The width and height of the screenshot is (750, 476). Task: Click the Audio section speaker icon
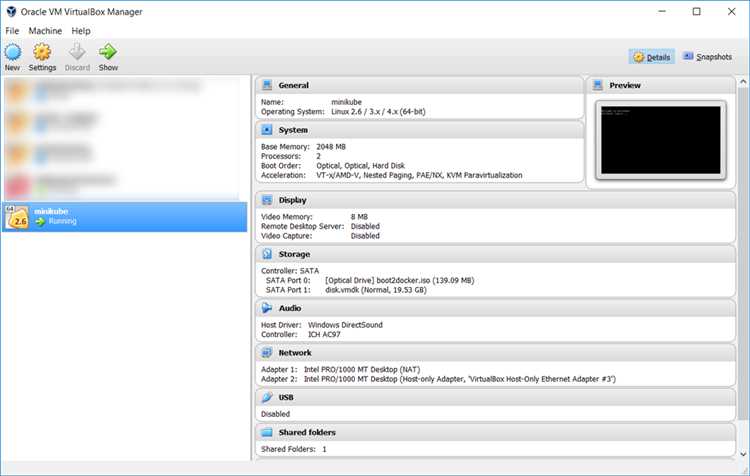tap(267, 308)
